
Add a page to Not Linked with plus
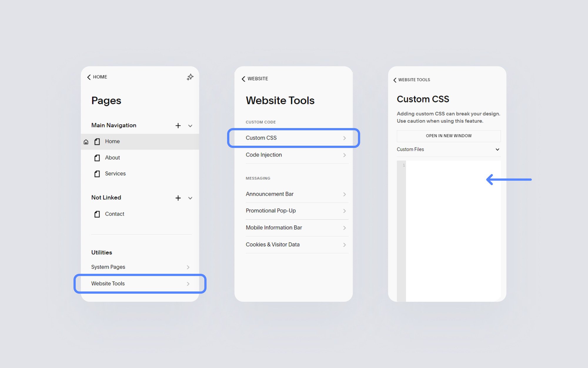[x=178, y=198]
